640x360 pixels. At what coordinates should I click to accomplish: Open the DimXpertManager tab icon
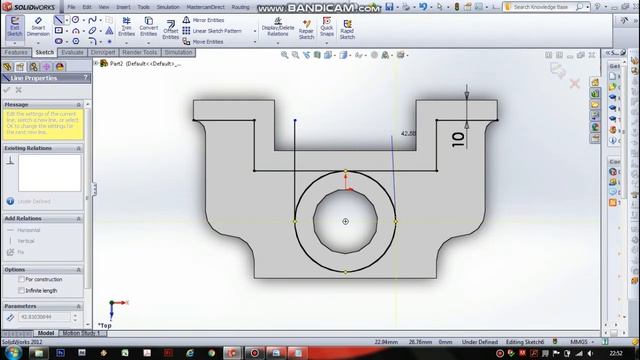[x=47, y=67]
